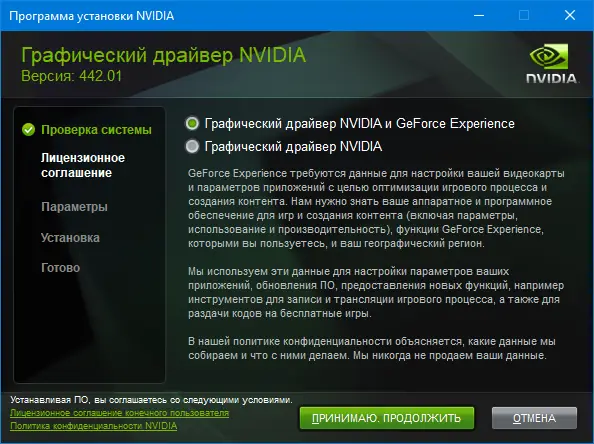Select the Лицензионное соглашение step
This screenshot has width=594, height=444.
pos(83,165)
